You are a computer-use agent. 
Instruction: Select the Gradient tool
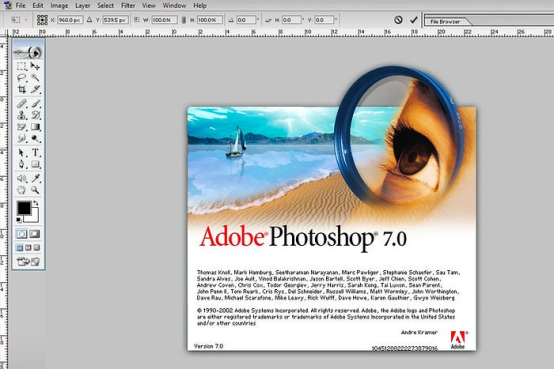point(35,127)
